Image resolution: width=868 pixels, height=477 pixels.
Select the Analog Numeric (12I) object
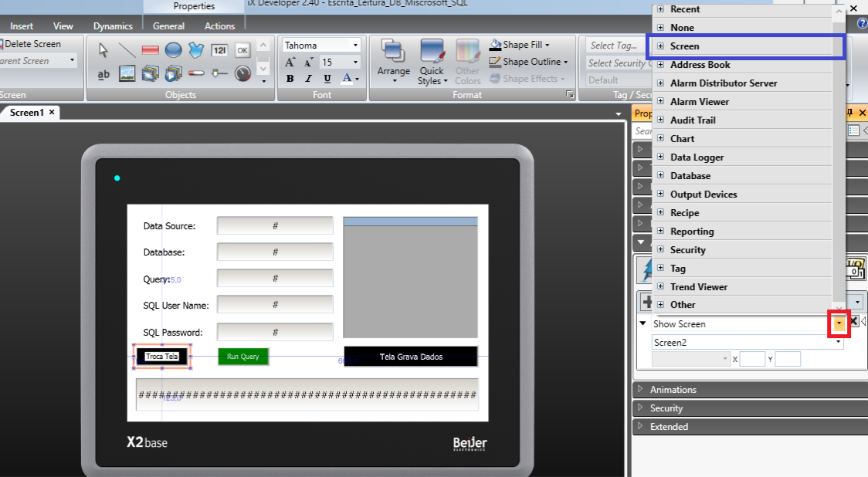[x=219, y=50]
